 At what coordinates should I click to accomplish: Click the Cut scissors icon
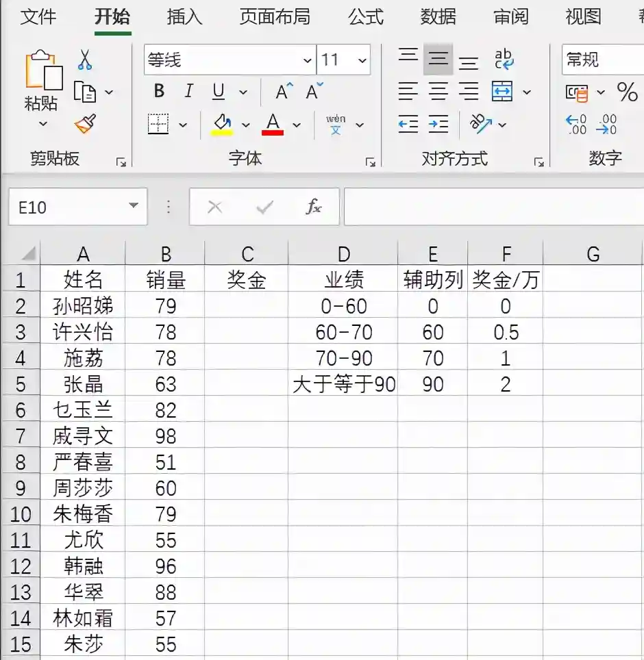[85, 60]
